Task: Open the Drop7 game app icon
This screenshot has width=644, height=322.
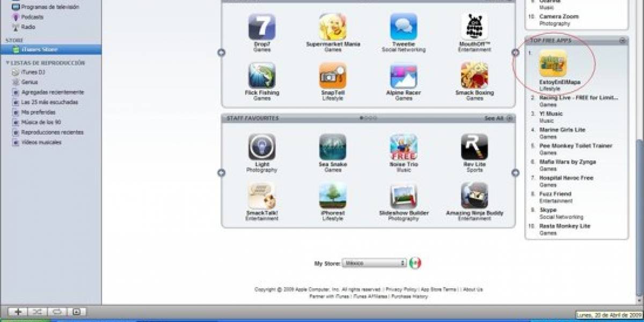Action: (x=262, y=27)
